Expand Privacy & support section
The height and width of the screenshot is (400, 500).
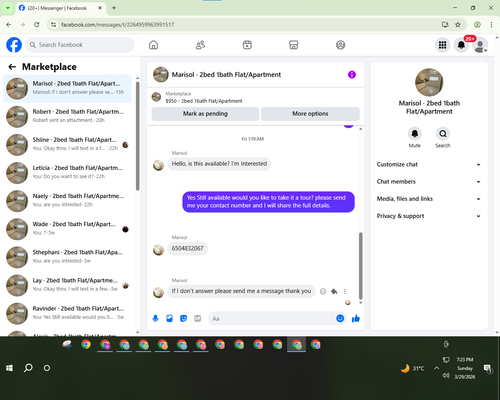pos(429,216)
